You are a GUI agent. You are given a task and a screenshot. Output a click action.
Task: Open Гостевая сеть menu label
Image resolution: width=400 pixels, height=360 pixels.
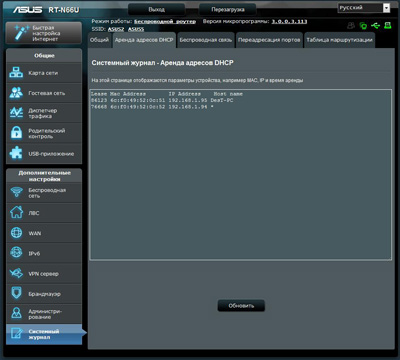pyautogui.click(x=47, y=93)
